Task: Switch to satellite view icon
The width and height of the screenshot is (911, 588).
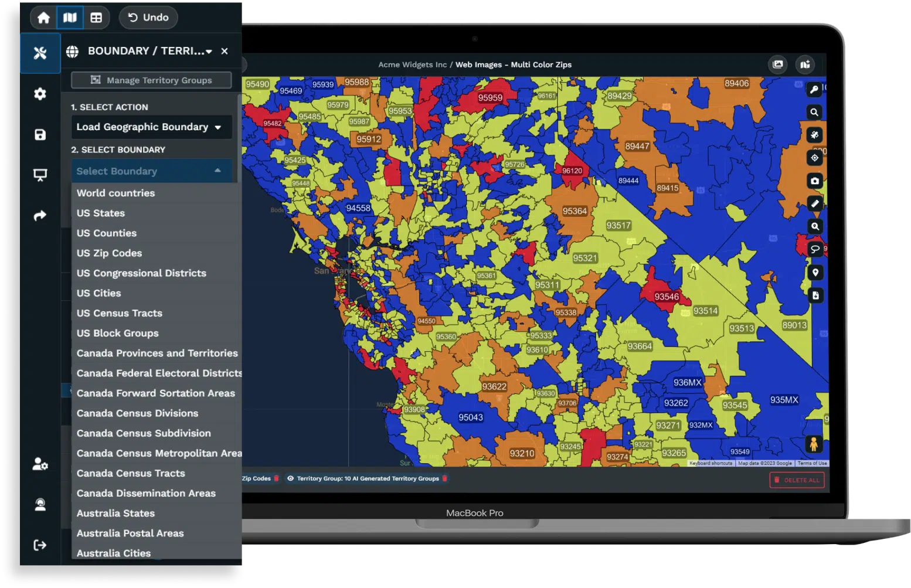Action: click(x=815, y=135)
